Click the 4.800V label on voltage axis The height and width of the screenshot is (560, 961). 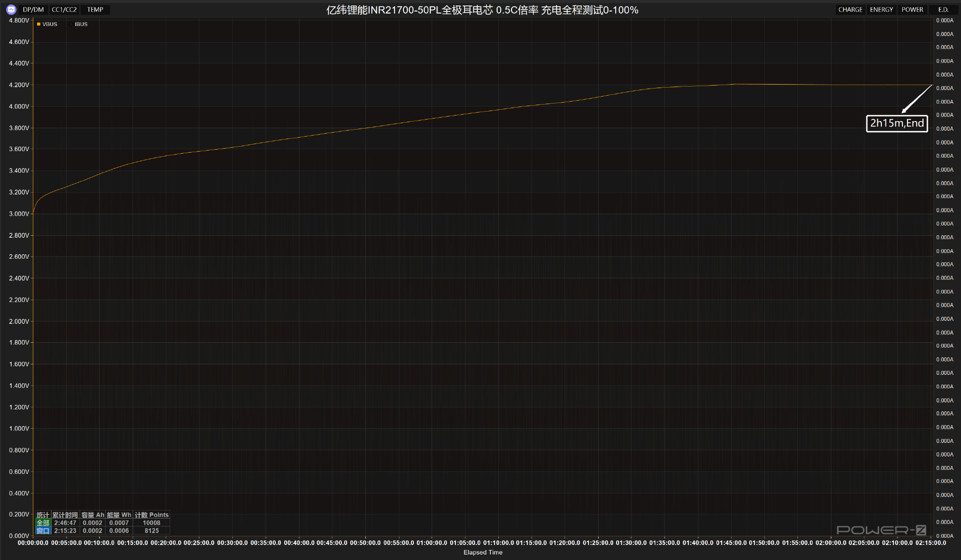click(x=19, y=21)
